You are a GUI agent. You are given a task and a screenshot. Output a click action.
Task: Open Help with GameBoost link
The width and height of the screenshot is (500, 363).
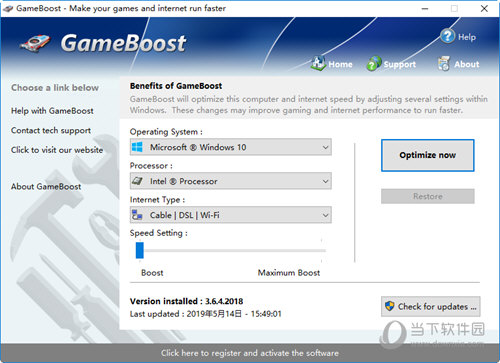point(52,111)
